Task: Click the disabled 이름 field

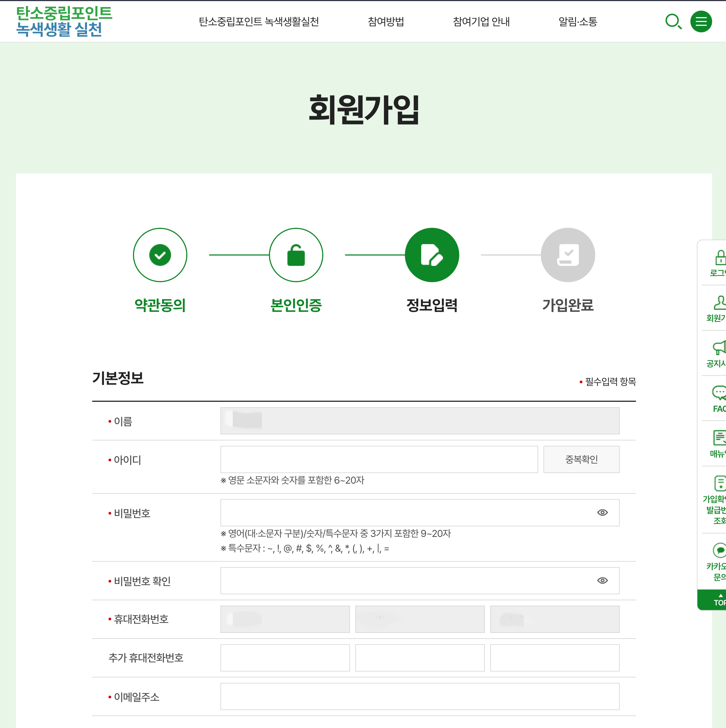Action: click(x=420, y=421)
